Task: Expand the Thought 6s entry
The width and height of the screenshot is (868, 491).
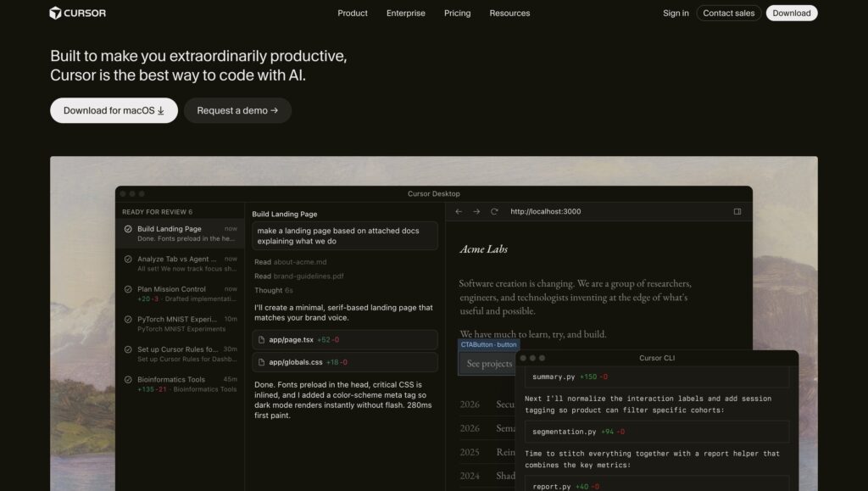Action: click(274, 290)
